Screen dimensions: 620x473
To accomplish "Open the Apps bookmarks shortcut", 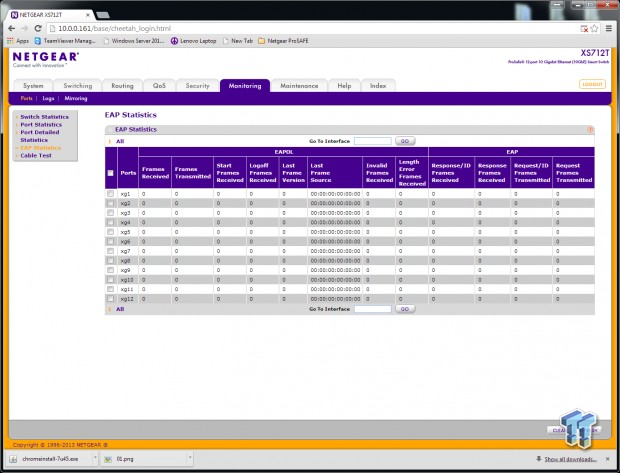I will [18, 41].
